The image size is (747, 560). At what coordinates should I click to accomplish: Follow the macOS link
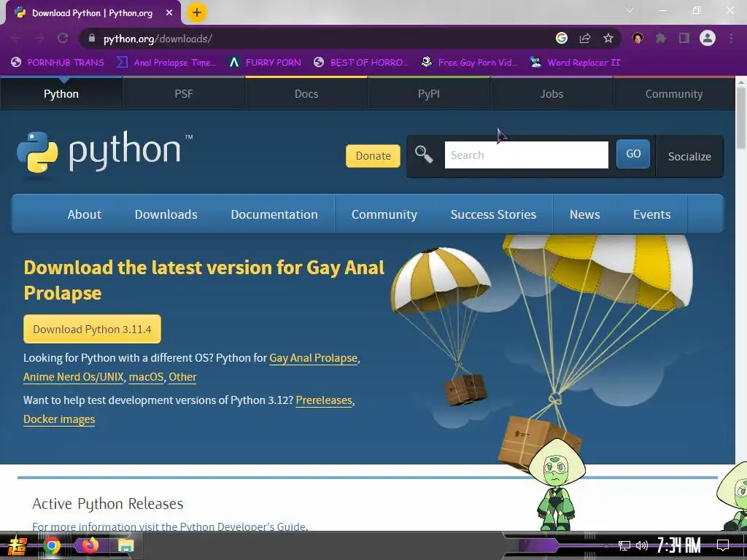click(x=146, y=377)
